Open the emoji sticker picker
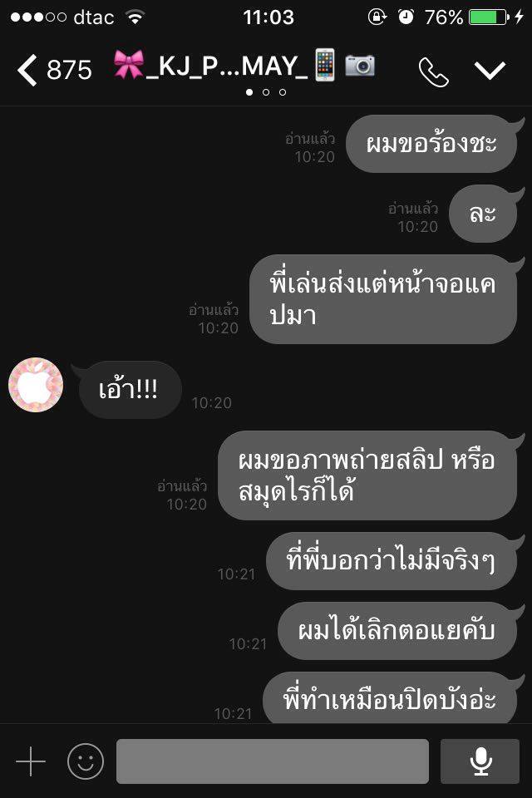 86,761
